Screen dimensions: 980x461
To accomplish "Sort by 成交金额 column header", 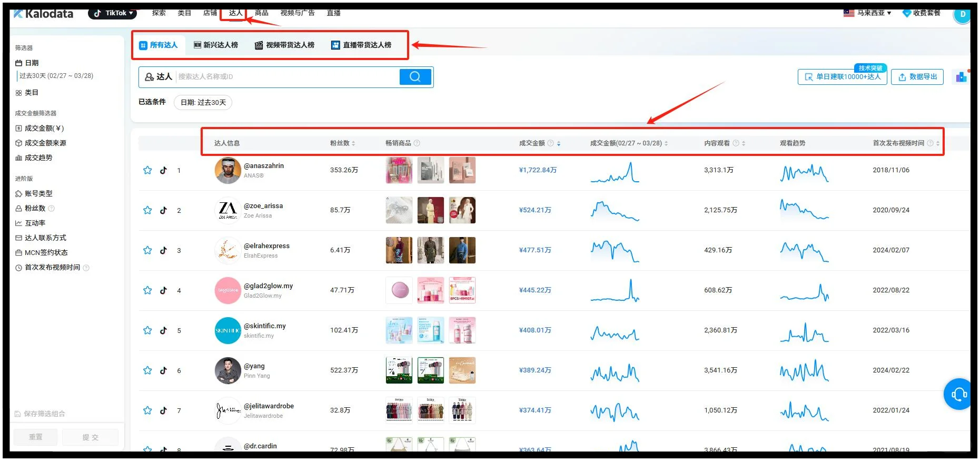I will click(540, 143).
